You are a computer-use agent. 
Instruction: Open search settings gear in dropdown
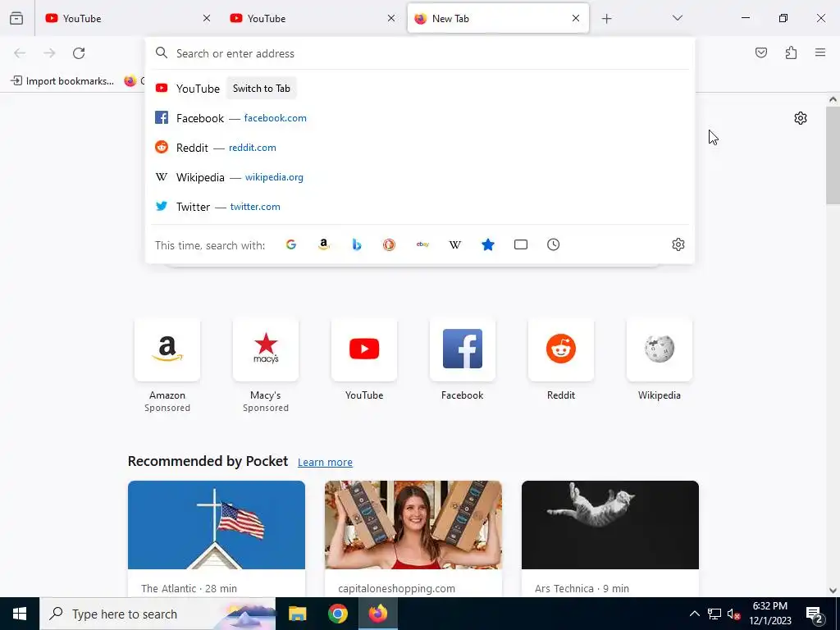(x=678, y=244)
